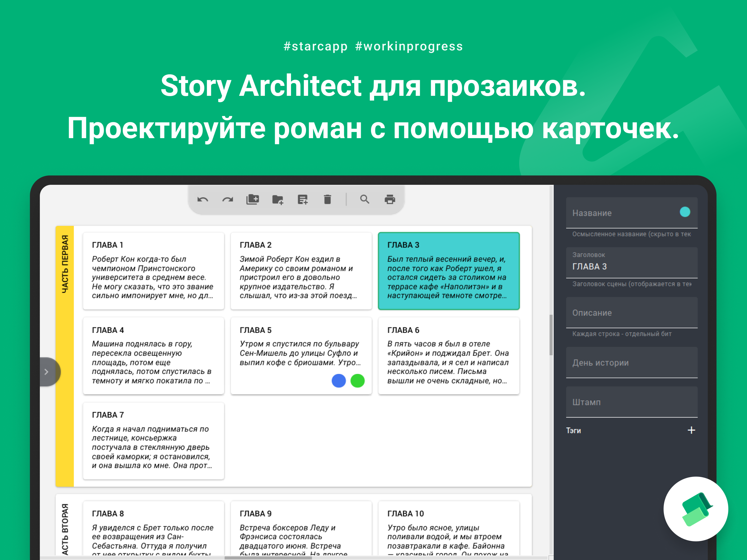
Task: Select the ГЛАВА 7 card
Action: (154, 441)
